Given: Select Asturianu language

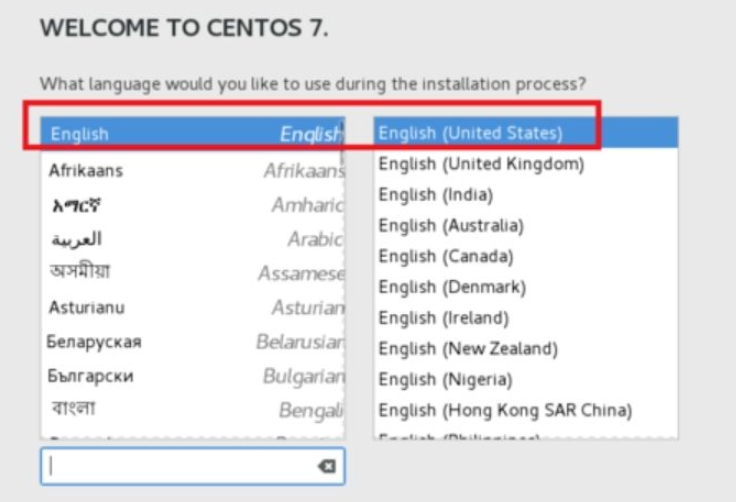Looking at the screenshot, I should [x=190, y=308].
